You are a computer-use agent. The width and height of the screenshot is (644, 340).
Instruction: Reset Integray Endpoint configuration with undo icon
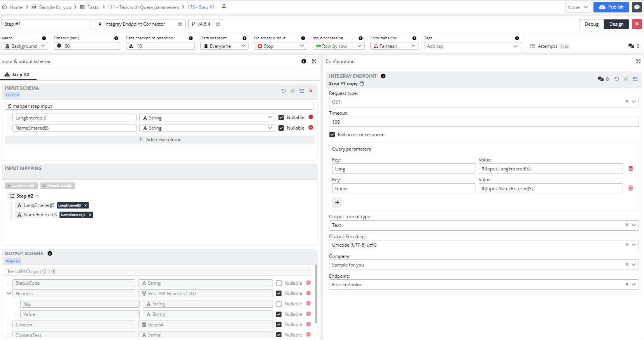pos(617,79)
